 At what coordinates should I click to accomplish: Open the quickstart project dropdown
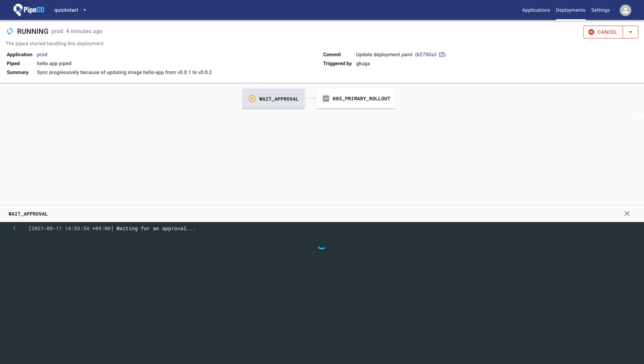[70, 10]
